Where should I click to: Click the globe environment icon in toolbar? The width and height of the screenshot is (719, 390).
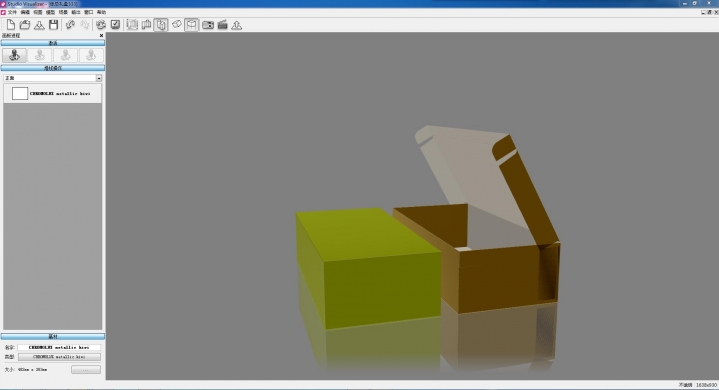point(101,25)
